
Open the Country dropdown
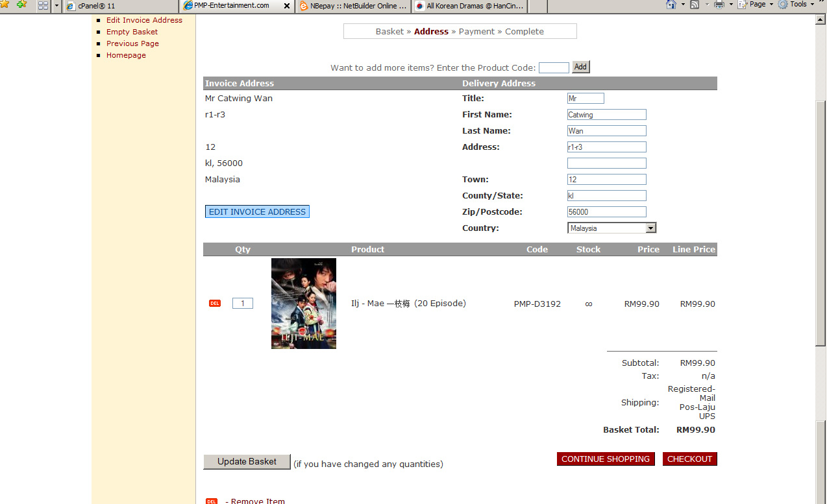pos(650,228)
